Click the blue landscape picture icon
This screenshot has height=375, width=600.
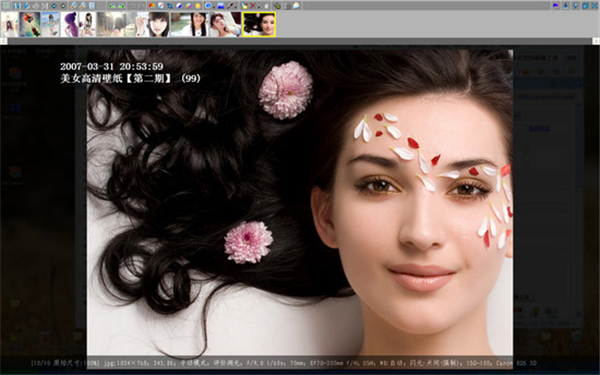tap(221, 6)
